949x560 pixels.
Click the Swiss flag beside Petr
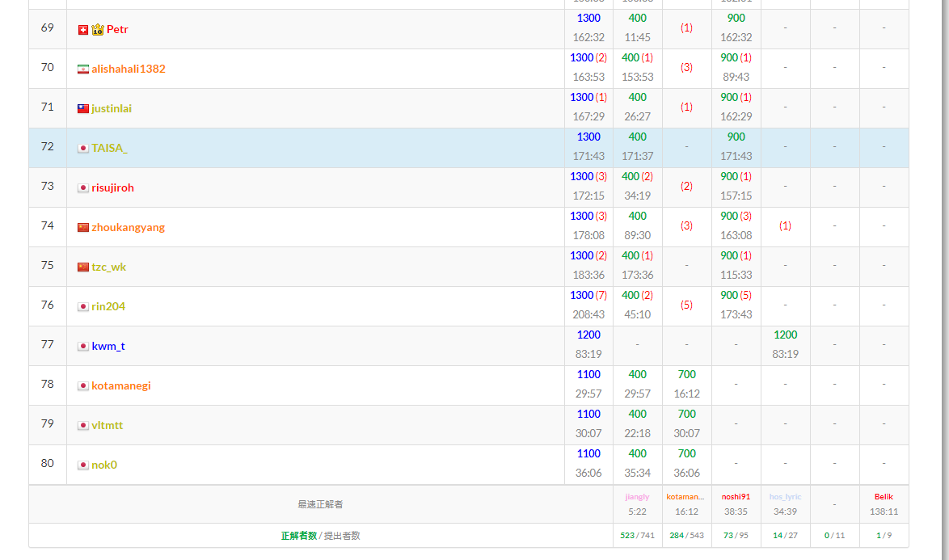click(x=83, y=30)
